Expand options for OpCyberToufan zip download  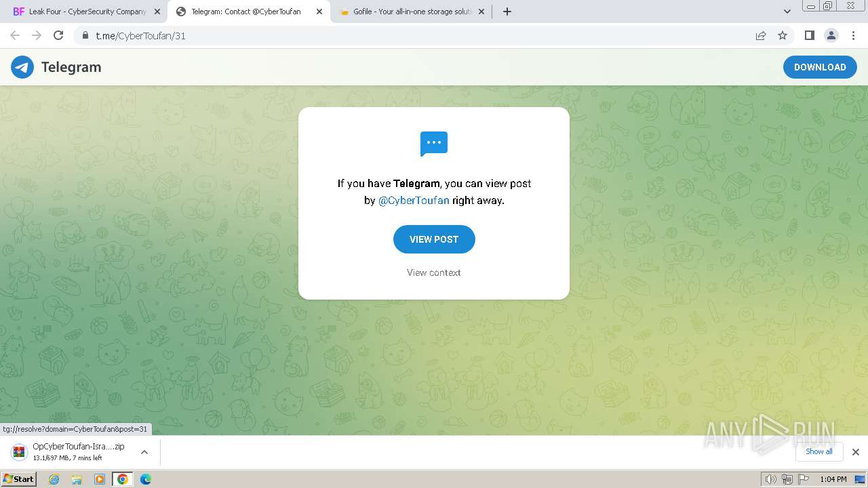[x=144, y=452]
